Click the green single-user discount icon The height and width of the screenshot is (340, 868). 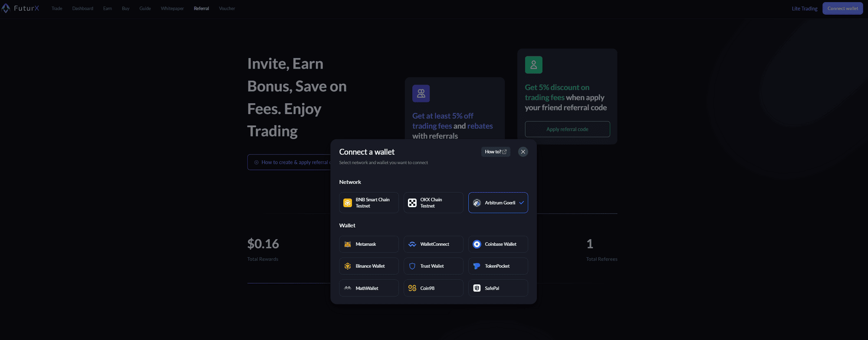point(533,65)
